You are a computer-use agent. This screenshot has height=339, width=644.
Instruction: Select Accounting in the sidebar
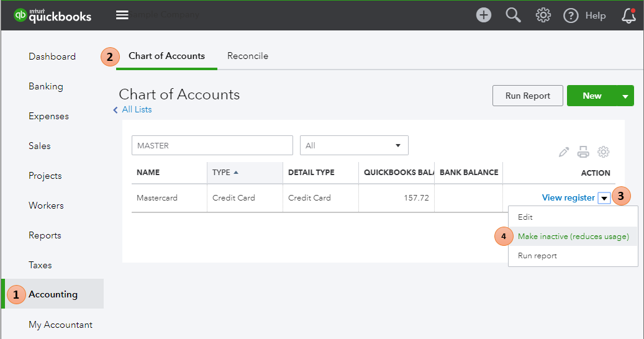(53, 294)
